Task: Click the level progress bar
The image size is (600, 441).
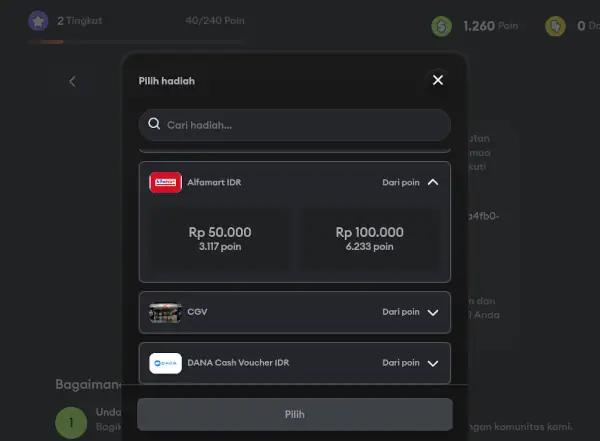Action: [x=137, y=42]
